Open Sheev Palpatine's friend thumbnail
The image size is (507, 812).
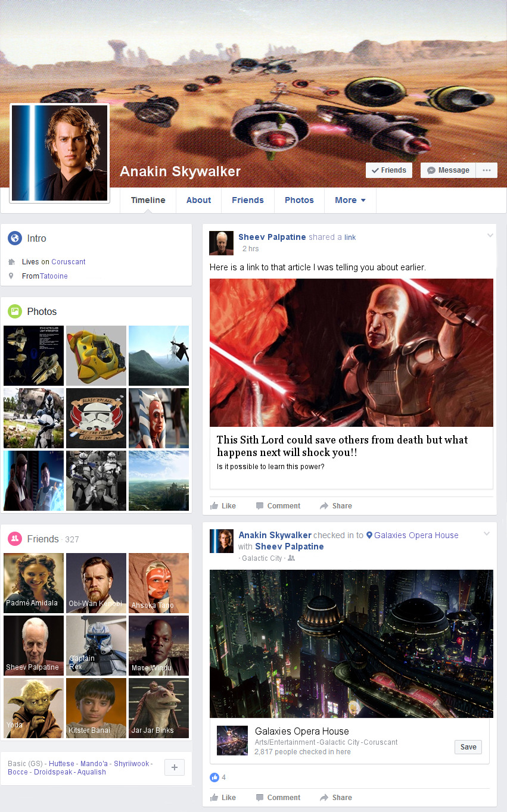point(33,645)
